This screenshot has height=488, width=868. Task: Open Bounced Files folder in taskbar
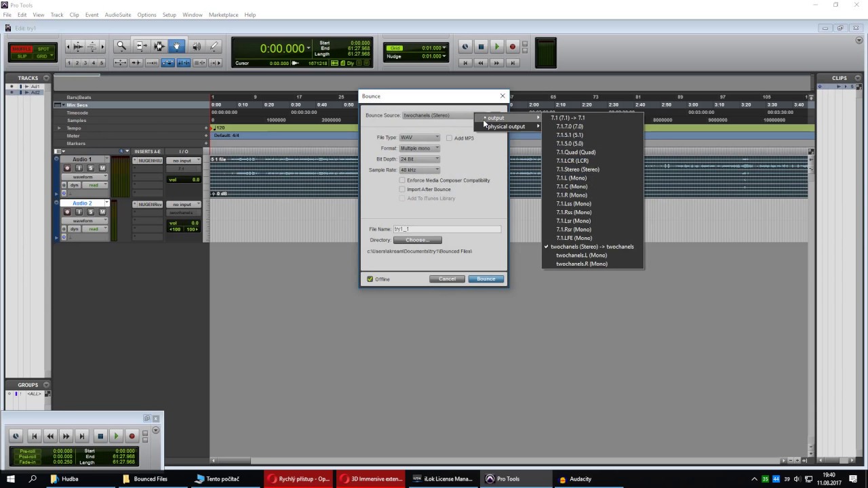[x=151, y=479]
